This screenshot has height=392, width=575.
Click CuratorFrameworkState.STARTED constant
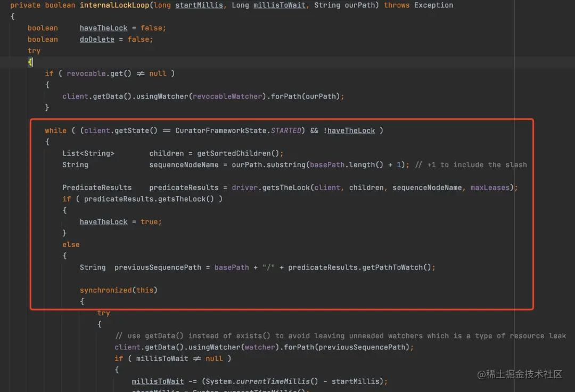pos(238,130)
